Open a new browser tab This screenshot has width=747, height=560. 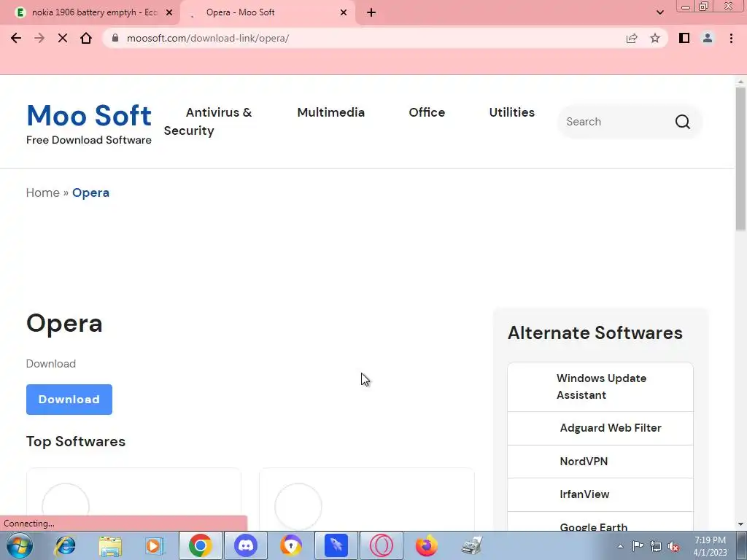point(371,12)
